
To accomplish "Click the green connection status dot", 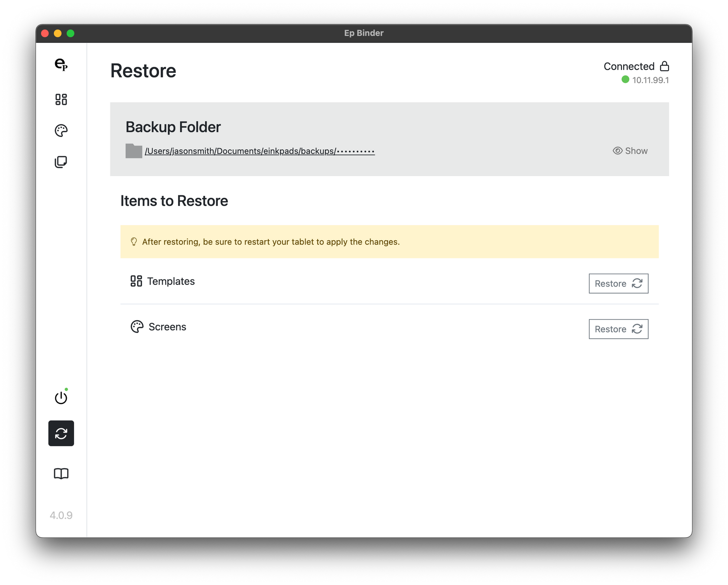I will (624, 80).
